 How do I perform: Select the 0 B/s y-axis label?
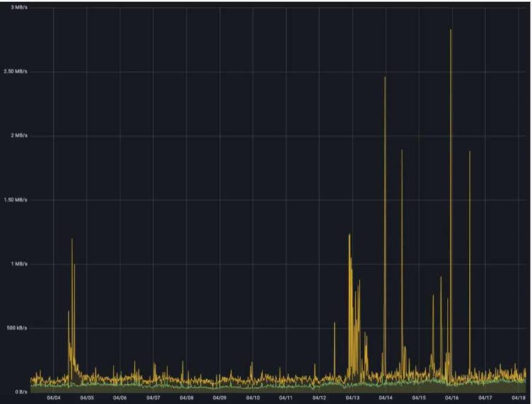21,392
